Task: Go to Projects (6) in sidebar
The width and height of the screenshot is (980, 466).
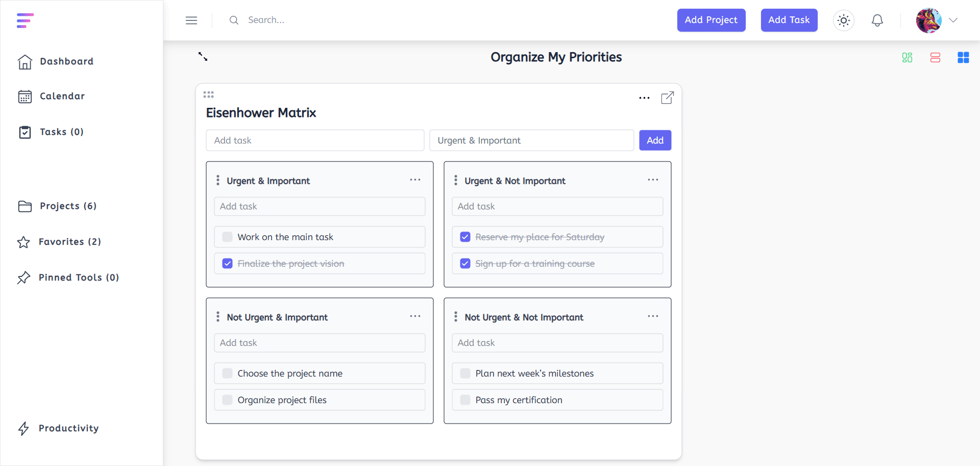Action: coord(67,206)
